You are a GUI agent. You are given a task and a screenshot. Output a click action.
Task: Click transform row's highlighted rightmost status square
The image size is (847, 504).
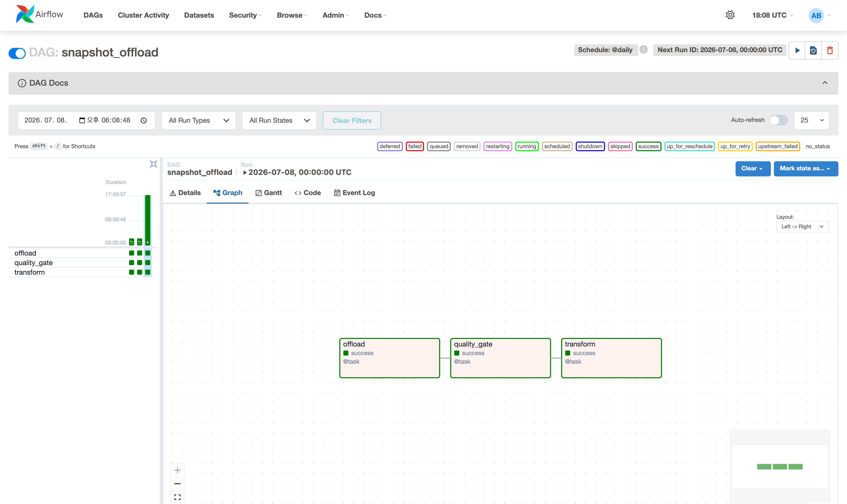tap(148, 272)
